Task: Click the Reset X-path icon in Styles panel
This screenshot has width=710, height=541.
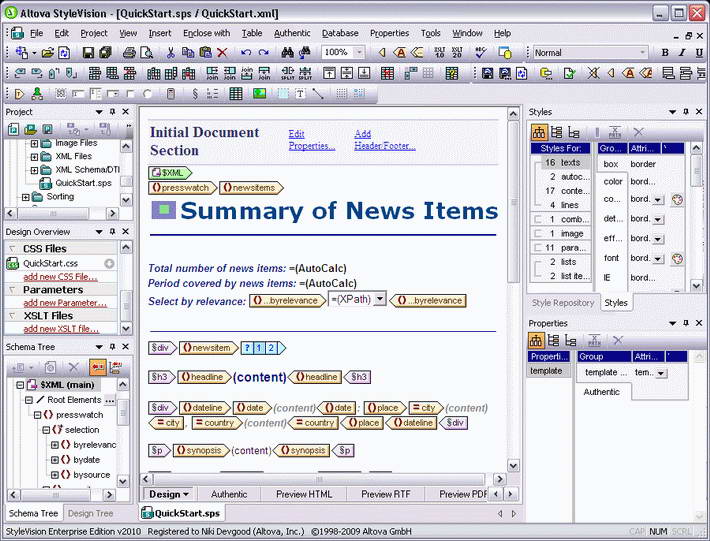Action: [x=614, y=132]
